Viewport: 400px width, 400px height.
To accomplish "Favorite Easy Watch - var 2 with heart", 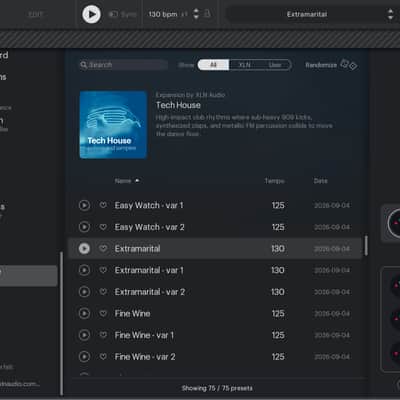I will coord(103,227).
